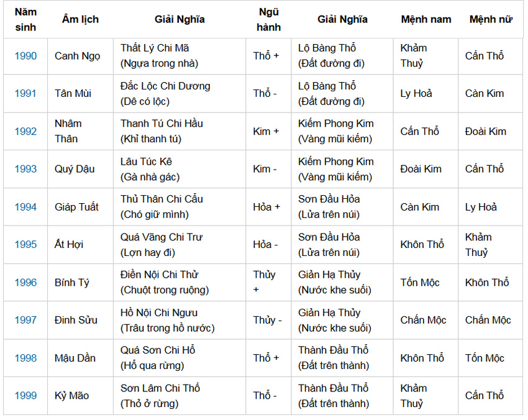Select the "Sơn Lâm Chi Thố" cell
Screen dimensions: 528x420
click(160, 388)
